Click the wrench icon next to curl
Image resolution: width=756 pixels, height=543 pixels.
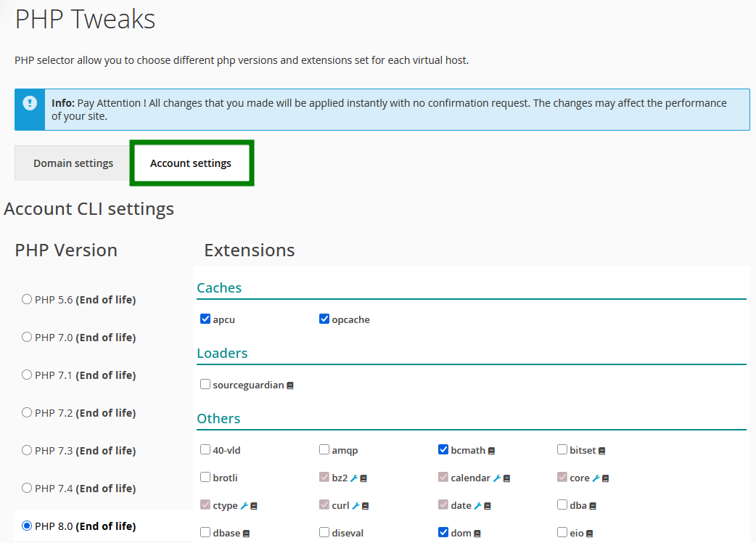[x=356, y=506]
